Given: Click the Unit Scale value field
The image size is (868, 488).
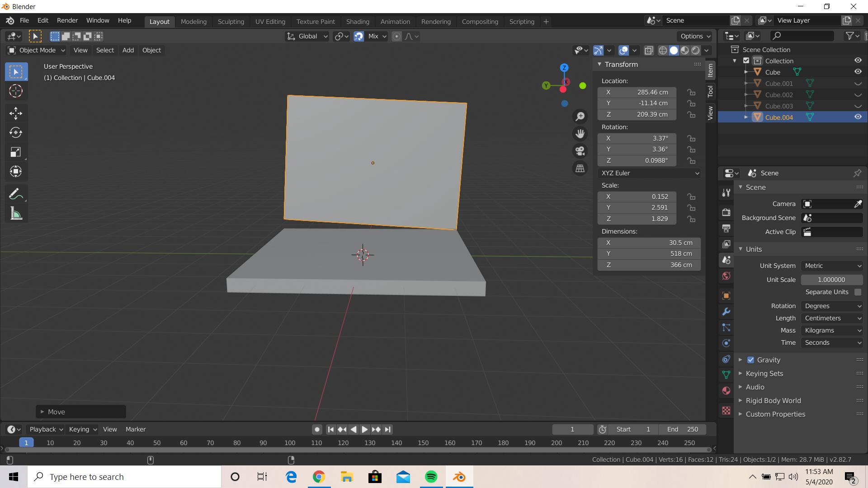Looking at the screenshot, I should pos(832,280).
